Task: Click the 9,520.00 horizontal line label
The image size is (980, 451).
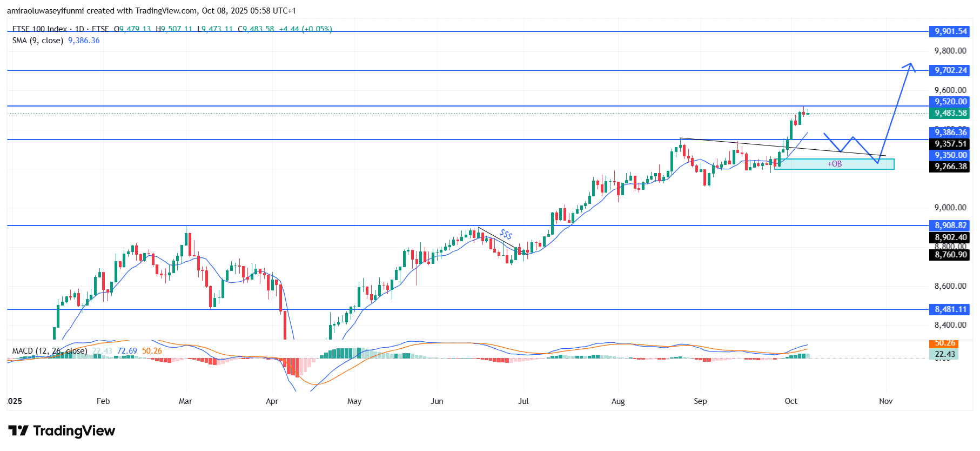Action: click(950, 102)
